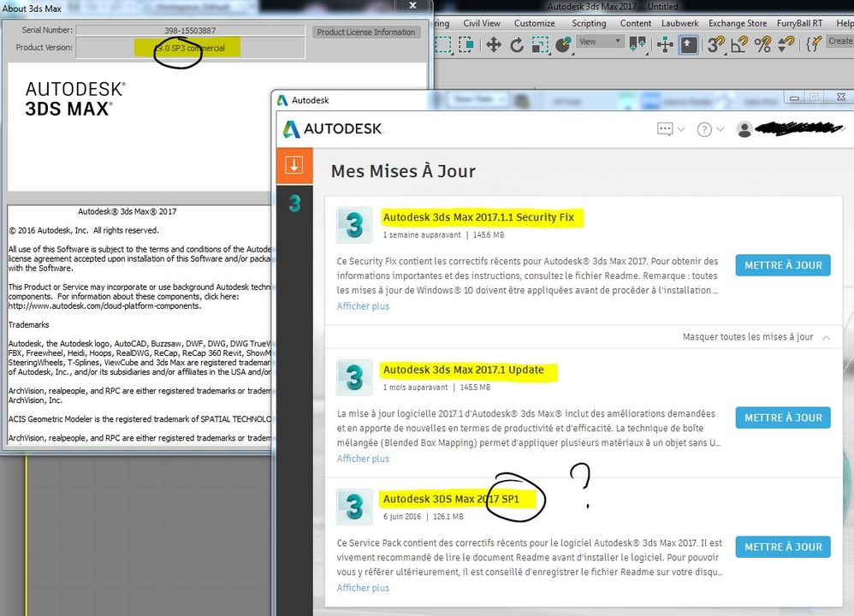Activate the Select and Scale tool

(x=540, y=44)
